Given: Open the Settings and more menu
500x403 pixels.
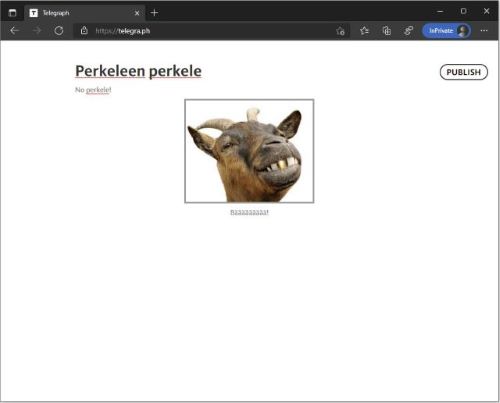Looking at the screenshot, I should (x=484, y=31).
